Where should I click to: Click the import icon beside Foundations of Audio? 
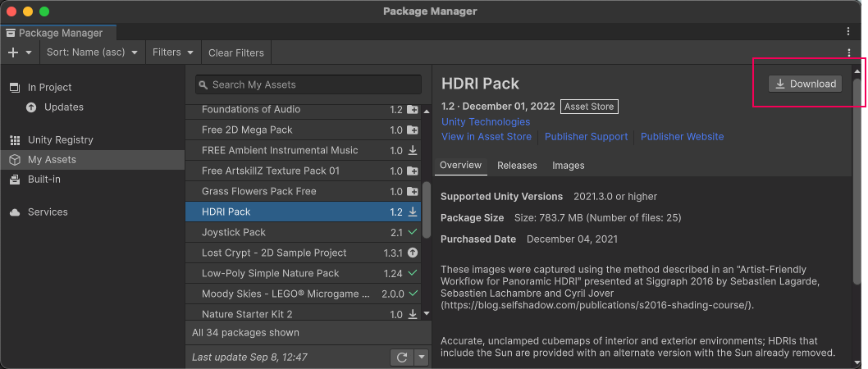point(413,110)
